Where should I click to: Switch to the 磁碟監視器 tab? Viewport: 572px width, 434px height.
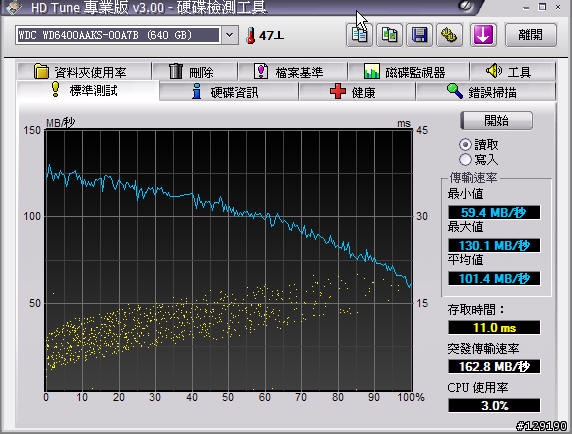pos(408,71)
